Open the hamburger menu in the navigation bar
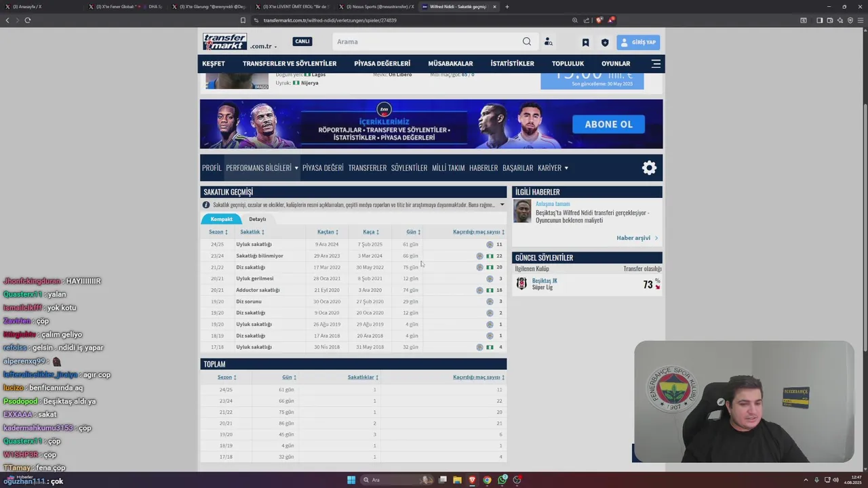 tap(656, 64)
